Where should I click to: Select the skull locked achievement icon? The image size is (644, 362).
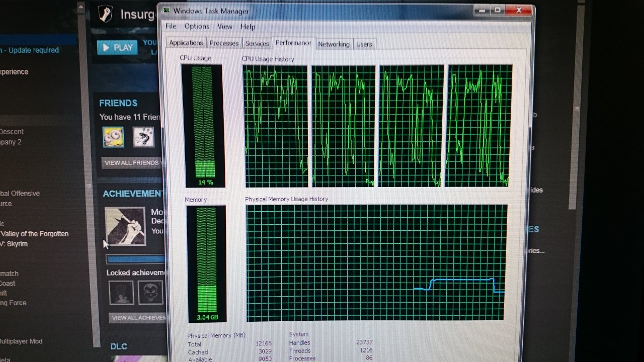(150, 293)
